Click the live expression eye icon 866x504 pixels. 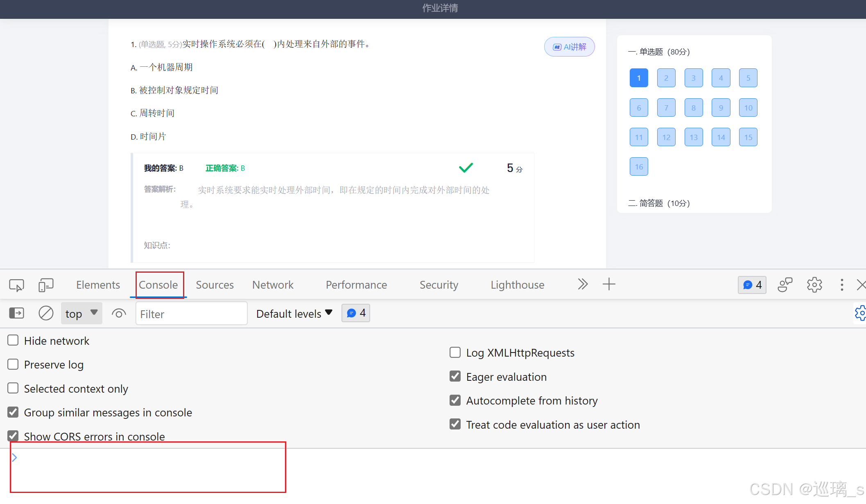(x=119, y=314)
